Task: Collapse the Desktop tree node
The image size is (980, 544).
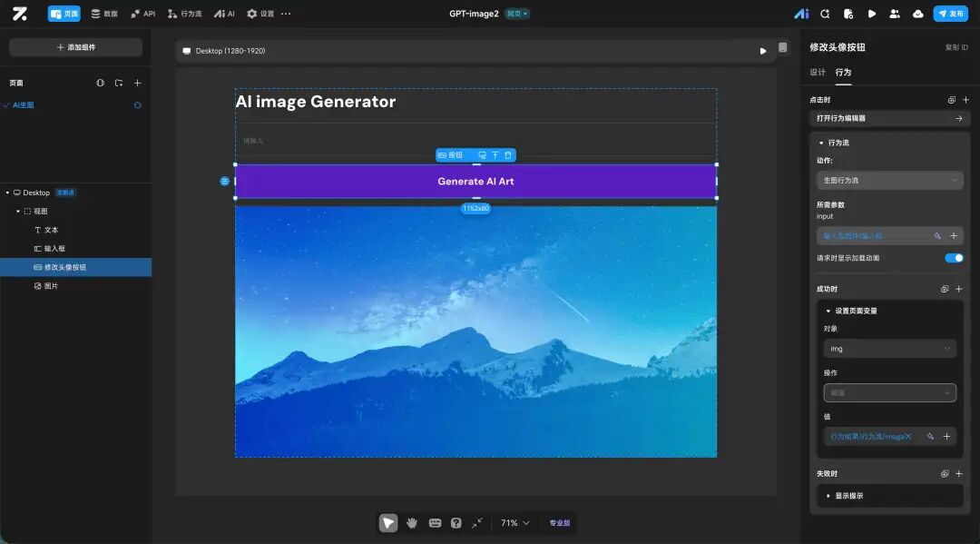Action: tap(7, 193)
